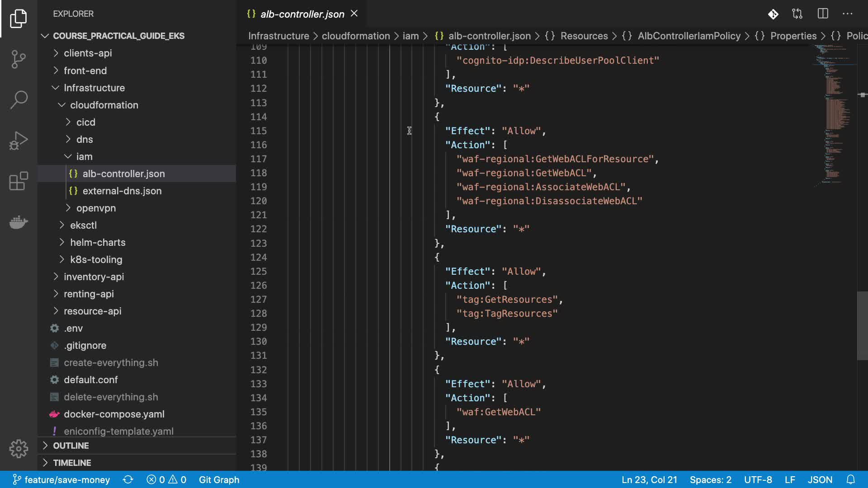Open the Search view
Viewport: 868px width, 488px height.
click(x=18, y=99)
